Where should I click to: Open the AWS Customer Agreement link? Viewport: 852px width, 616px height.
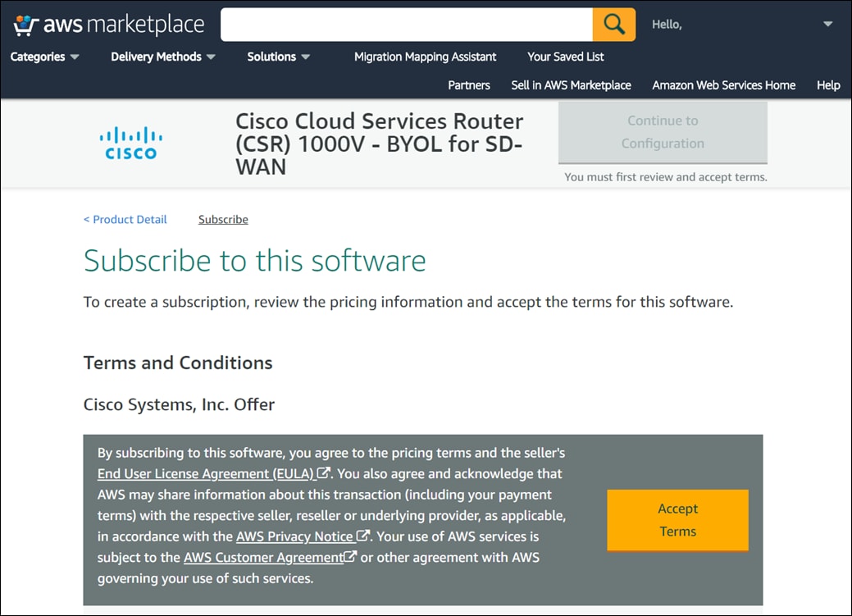click(x=263, y=557)
